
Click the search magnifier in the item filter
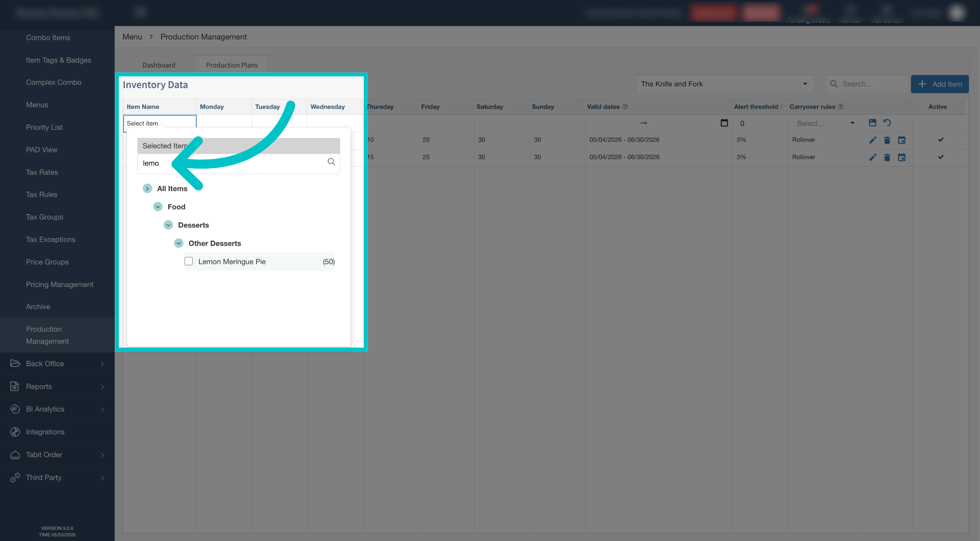click(x=331, y=162)
